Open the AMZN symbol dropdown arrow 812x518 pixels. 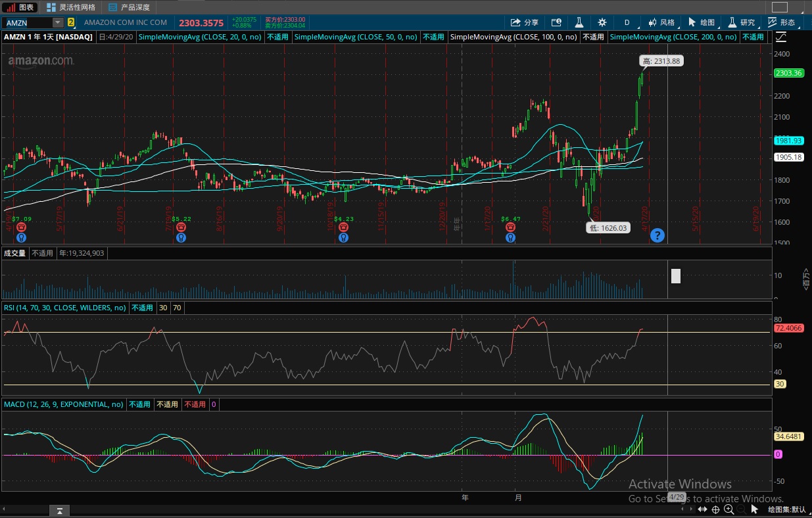pyautogui.click(x=57, y=22)
